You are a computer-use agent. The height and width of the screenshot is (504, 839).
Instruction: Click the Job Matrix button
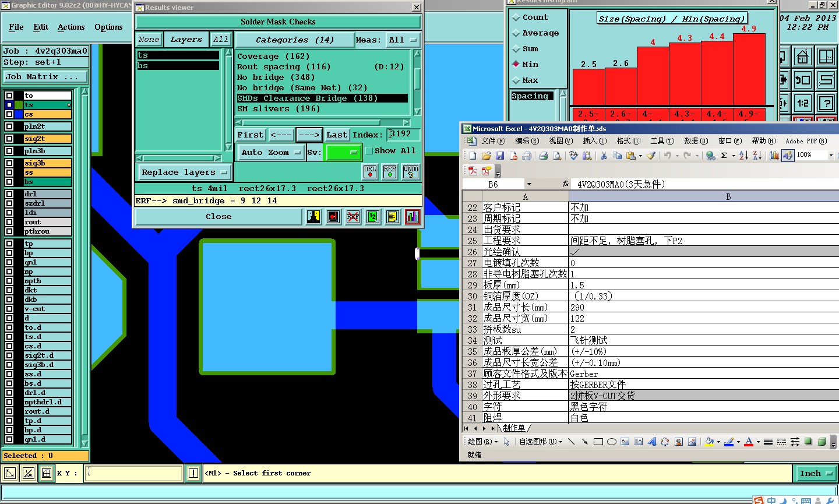pyautogui.click(x=45, y=77)
